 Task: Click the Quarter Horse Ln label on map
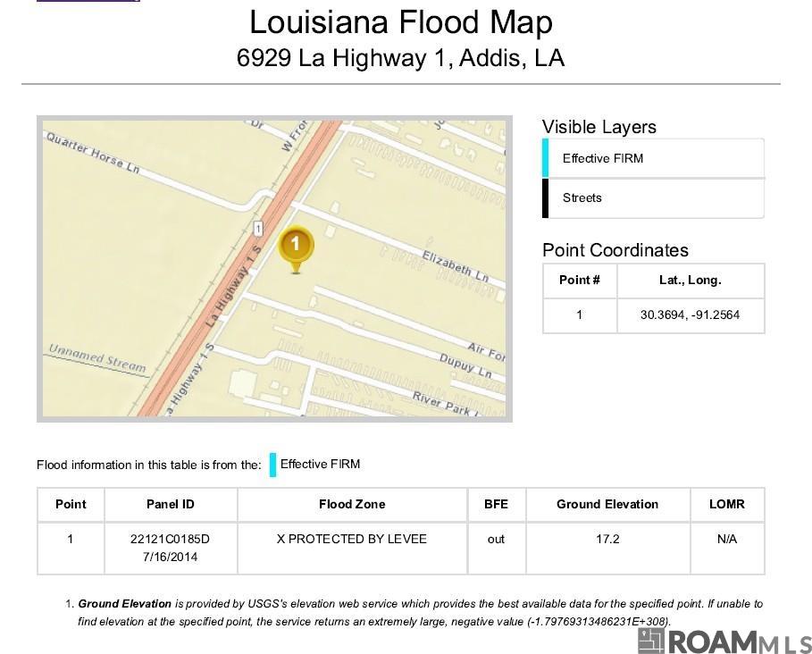[x=93, y=153]
